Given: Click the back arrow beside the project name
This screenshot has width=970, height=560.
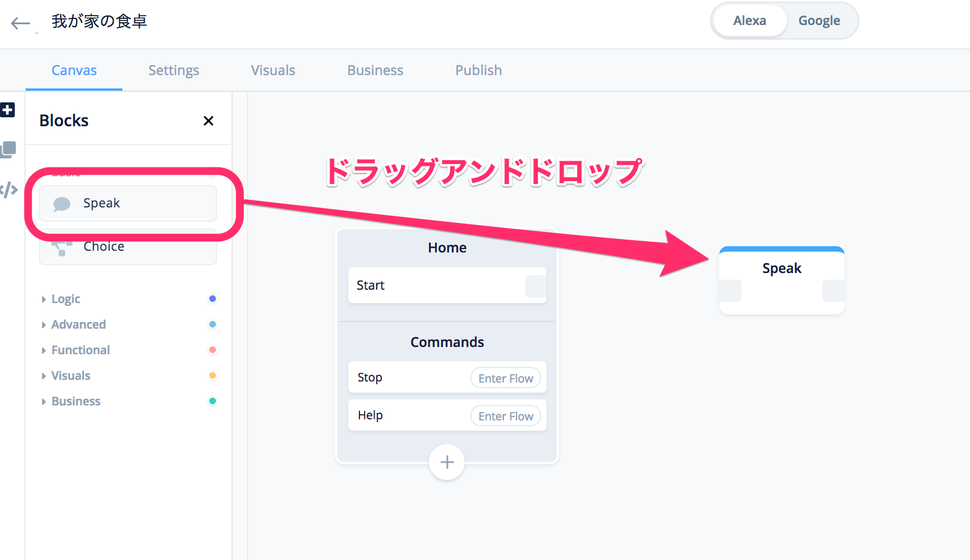Looking at the screenshot, I should click(x=21, y=23).
